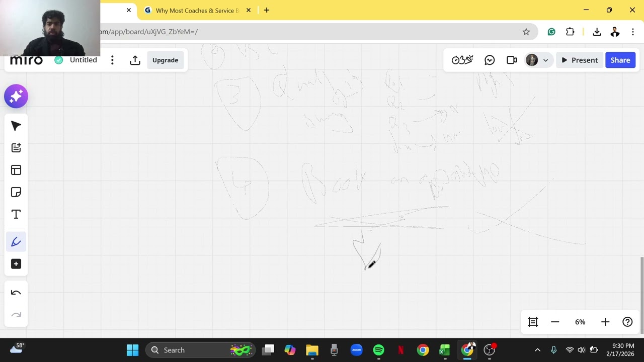This screenshot has width=644, height=362.
Task: Open comments panel icon
Action: coord(490,60)
